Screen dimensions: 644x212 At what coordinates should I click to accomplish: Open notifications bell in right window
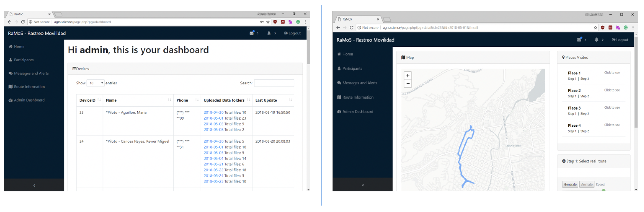click(596, 40)
